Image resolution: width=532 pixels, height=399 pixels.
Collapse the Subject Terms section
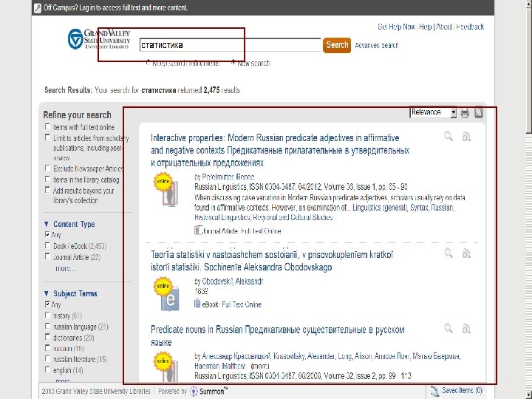coord(47,293)
